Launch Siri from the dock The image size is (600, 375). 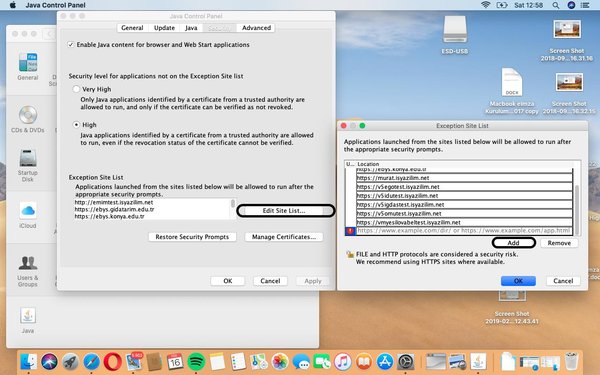click(x=49, y=361)
